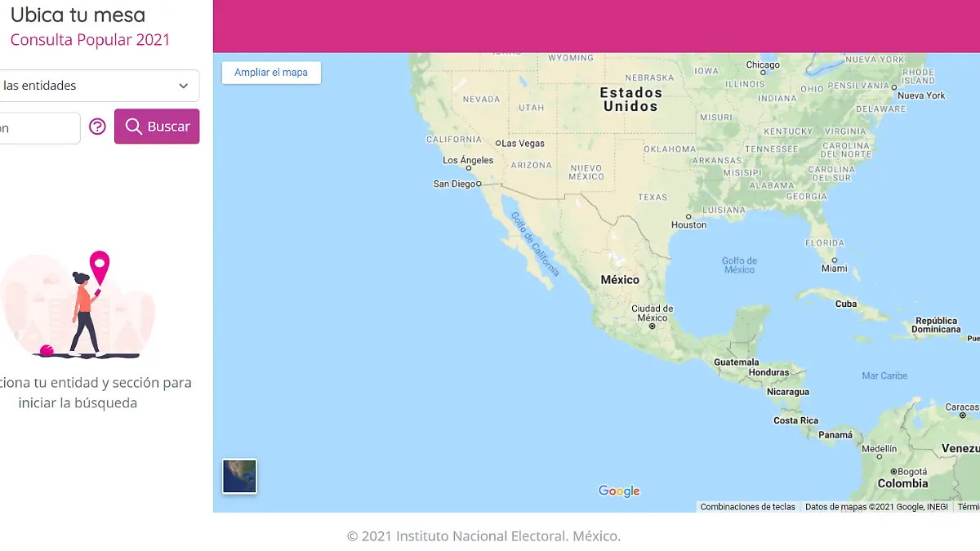Screen dimensions: 980x551
Task: Click the Estados Unidos map label
Action: 630,100
